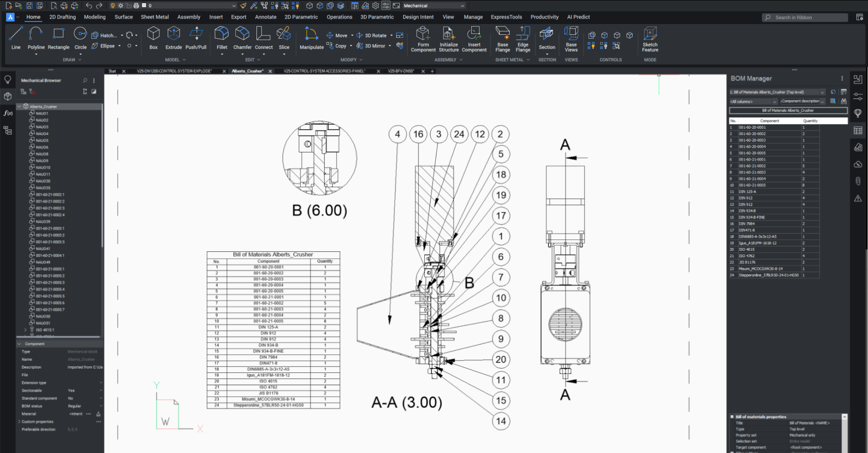Expand the ISO 4015:1 tree node

coord(26,330)
